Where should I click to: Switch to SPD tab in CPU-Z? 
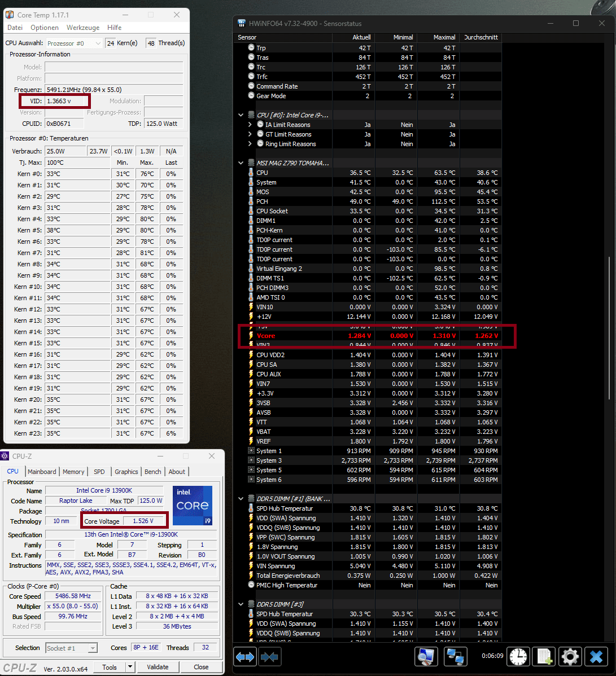(x=99, y=472)
